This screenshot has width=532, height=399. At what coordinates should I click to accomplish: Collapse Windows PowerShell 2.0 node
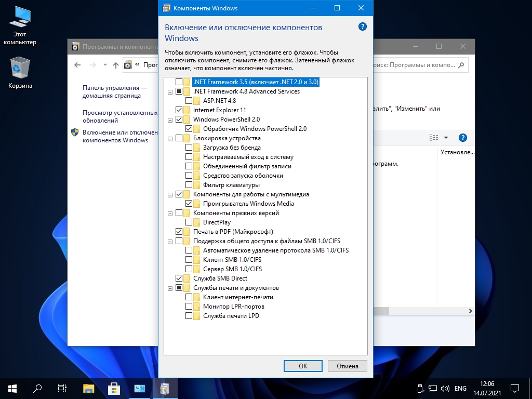[x=170, y=119]
